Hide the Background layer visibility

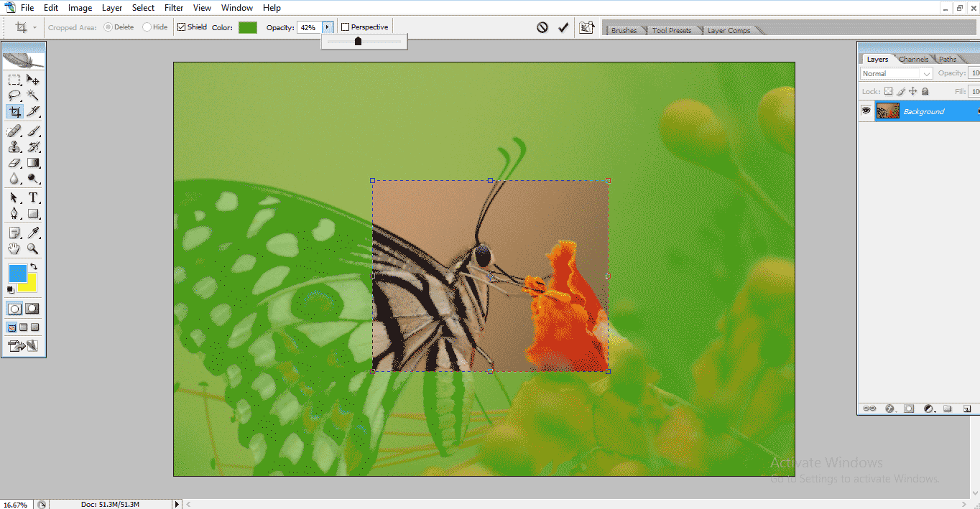tap(866, 111)
